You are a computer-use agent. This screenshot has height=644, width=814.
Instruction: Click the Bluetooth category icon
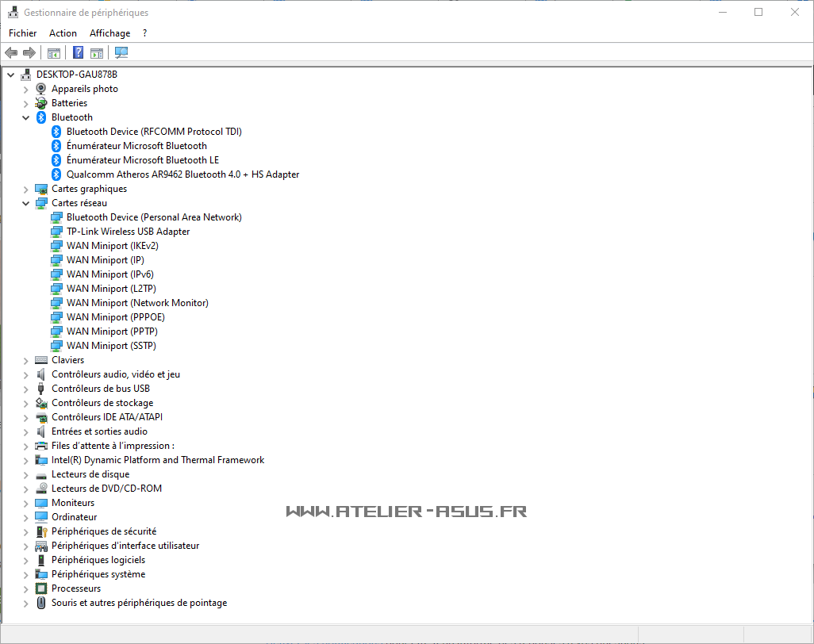pyautogui.click(x=41, y=117)
